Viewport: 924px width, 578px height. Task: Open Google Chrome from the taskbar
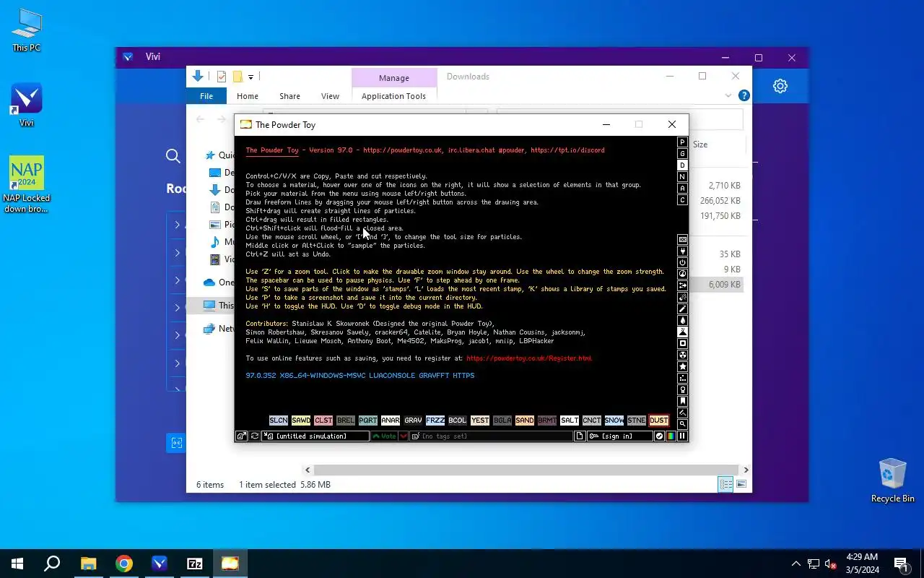[x=124, y=564]
